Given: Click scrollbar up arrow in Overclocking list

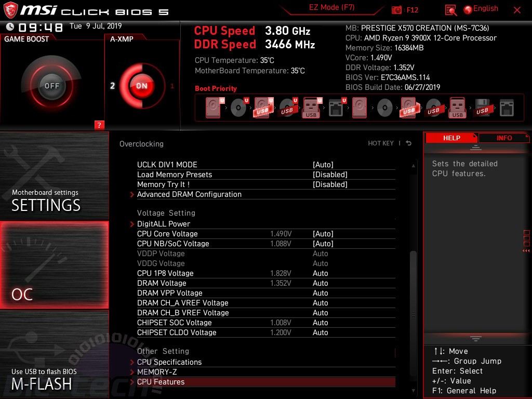Looking at the screenshot, I should click(x=413, y=166).
